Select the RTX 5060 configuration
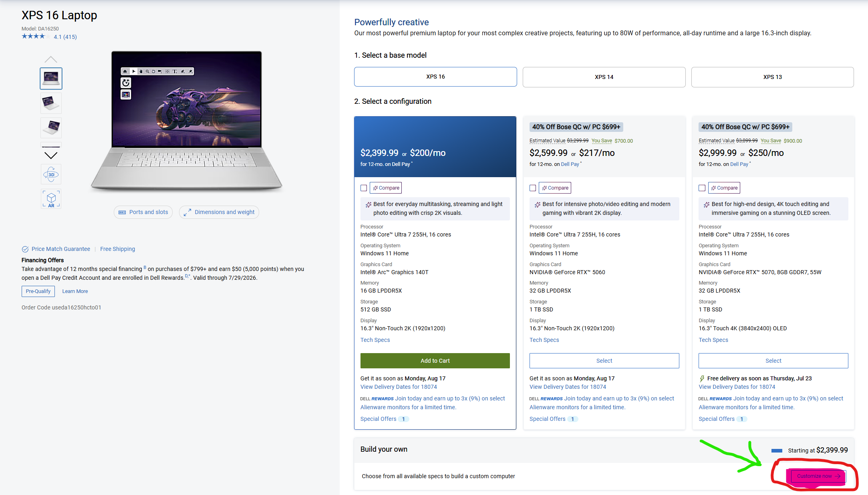This screenshot has height=495, width=868. [604, 361]
